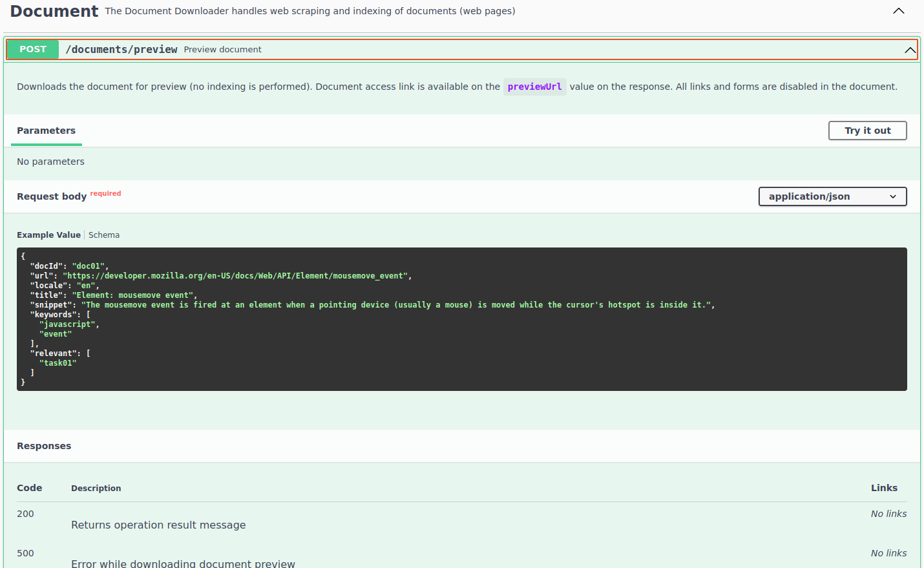This screenshot has height=568, width=924.
Task: Click the "snippet" line in JSON example
Action: 372,305
